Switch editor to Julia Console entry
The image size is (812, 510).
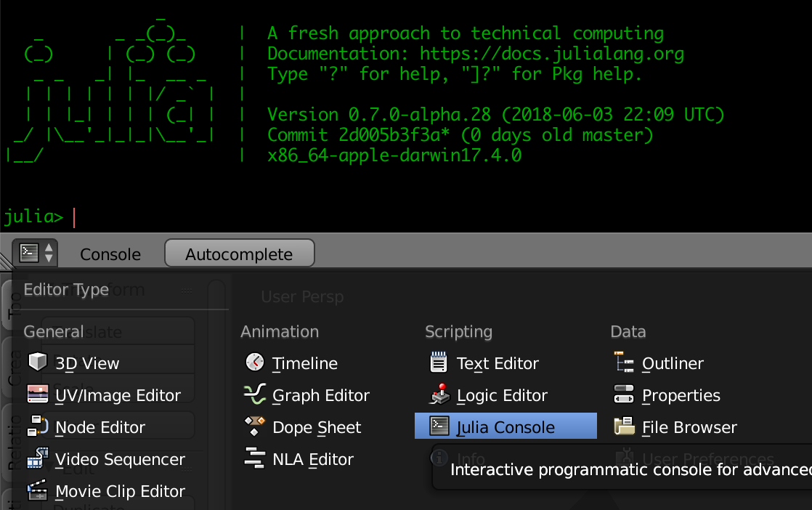(506, 426)
